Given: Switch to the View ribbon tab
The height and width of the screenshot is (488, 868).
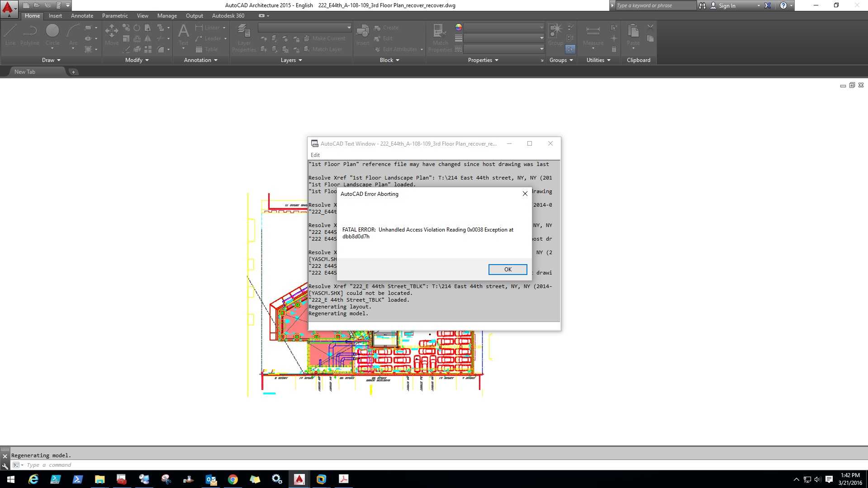Looking at the screenshot, I should (x=142, y=16).
